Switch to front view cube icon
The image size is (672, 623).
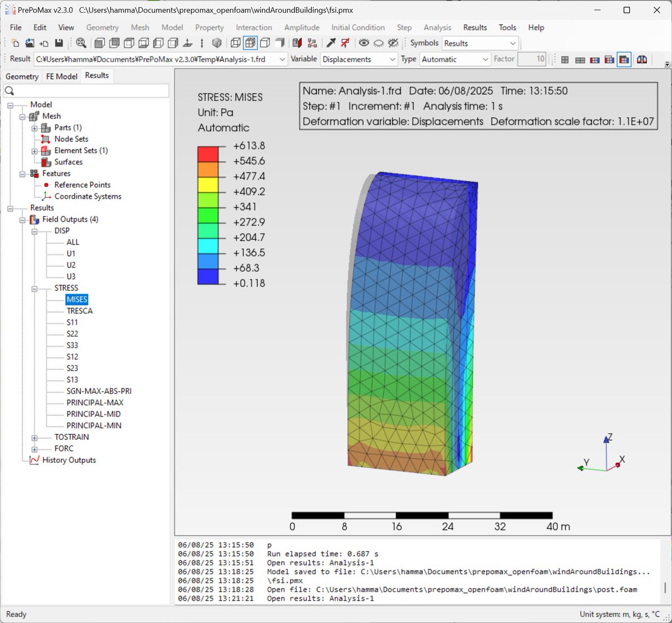coord(100,43)
